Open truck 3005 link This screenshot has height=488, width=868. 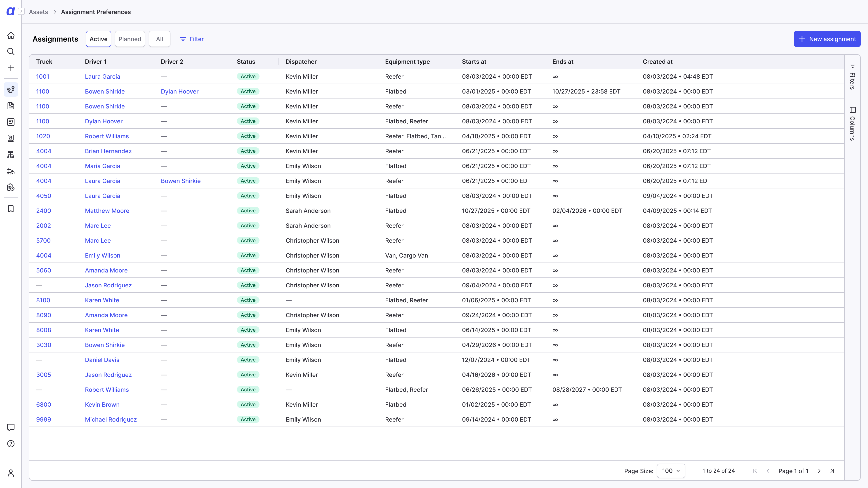click(43, 375)
